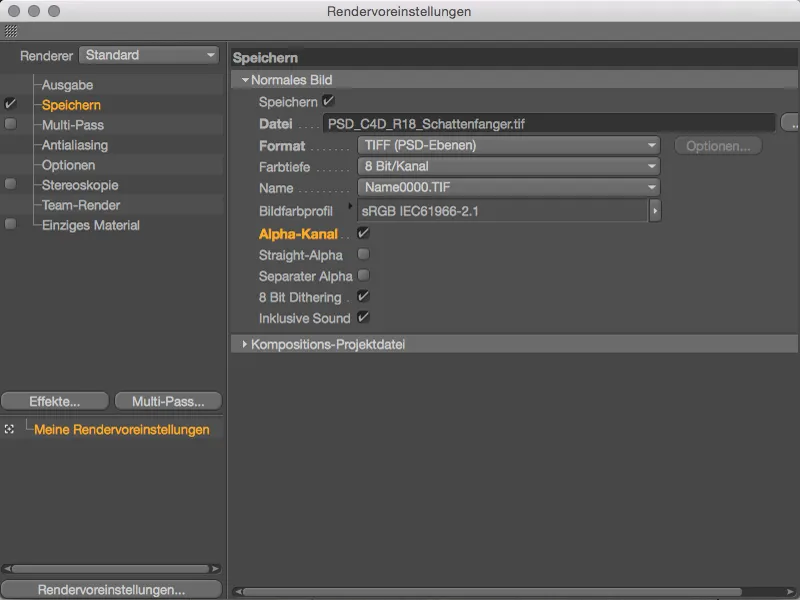
Task: Open the Renderer Standard dropdown
Action: pyautogui.click(x=149, y=55)
